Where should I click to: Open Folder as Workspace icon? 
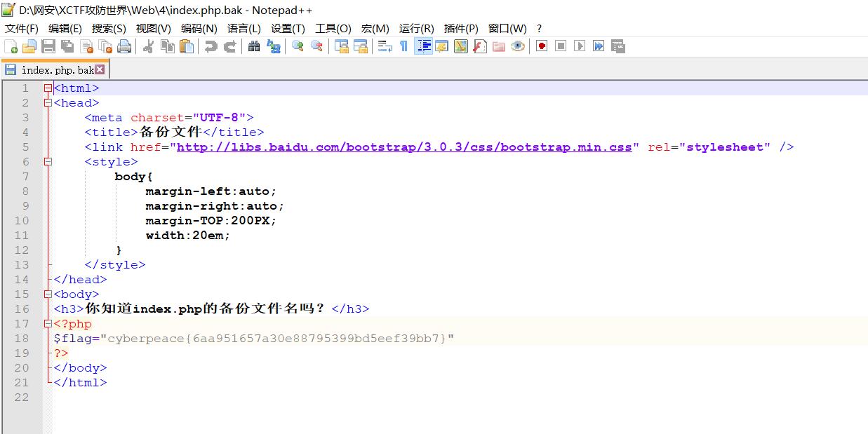[498, 46]
